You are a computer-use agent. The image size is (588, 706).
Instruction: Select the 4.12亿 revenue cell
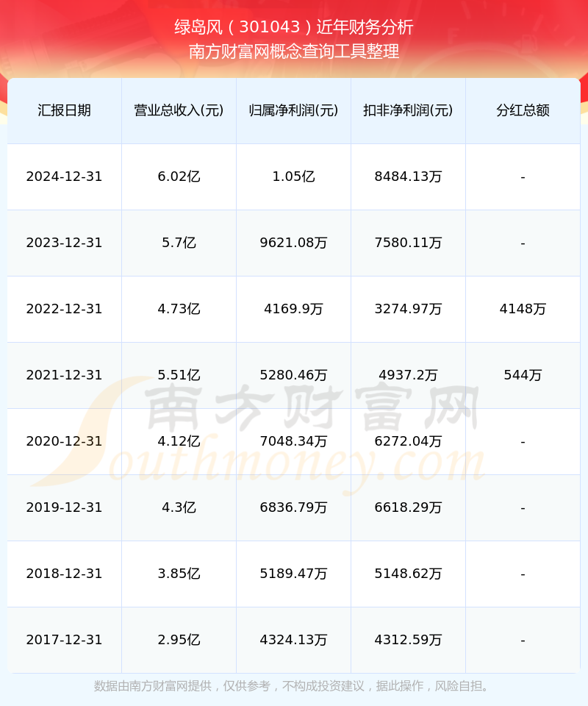tap(179, 441)
